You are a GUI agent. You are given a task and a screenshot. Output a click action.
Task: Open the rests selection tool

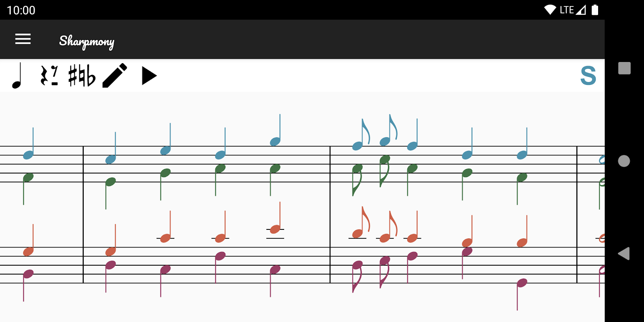49,76
